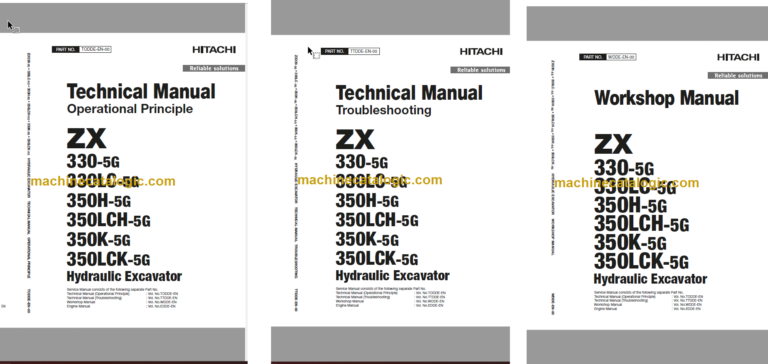768x364 pixels.
Task: Click 'Reliable solutions' tag on Workshop Manual cover
Action: click(x=738, y=75)
